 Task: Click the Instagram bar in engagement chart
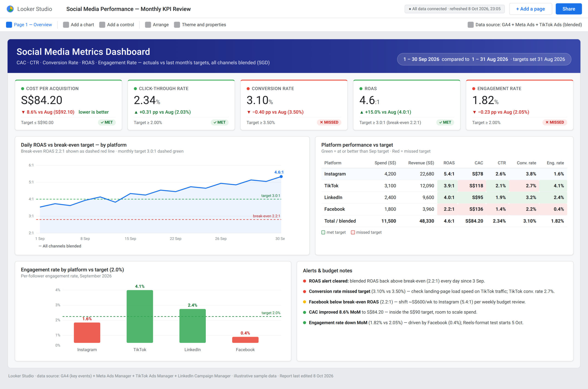click(87, 333)
